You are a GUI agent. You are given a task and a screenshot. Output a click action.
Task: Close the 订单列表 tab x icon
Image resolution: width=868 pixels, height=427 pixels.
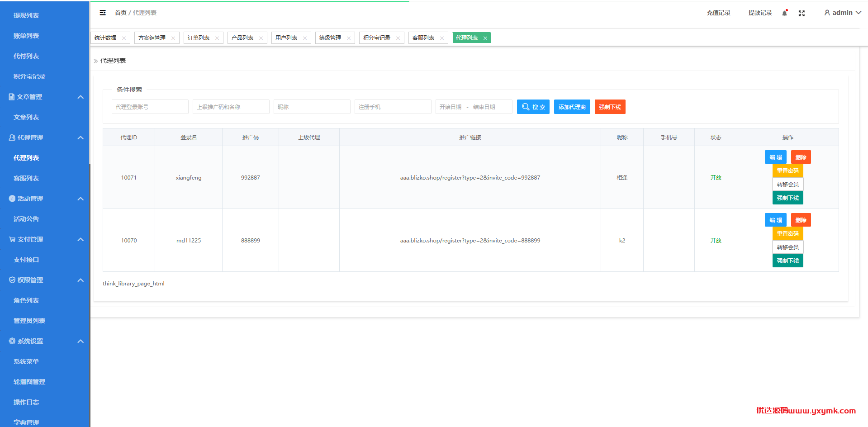(x=217, y=38)
